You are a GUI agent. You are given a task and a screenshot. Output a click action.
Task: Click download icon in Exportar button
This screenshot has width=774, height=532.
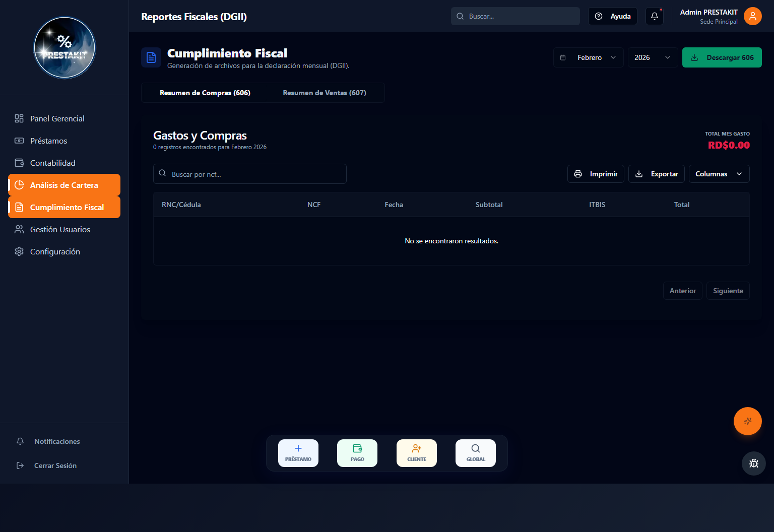[x=639, y=174]
